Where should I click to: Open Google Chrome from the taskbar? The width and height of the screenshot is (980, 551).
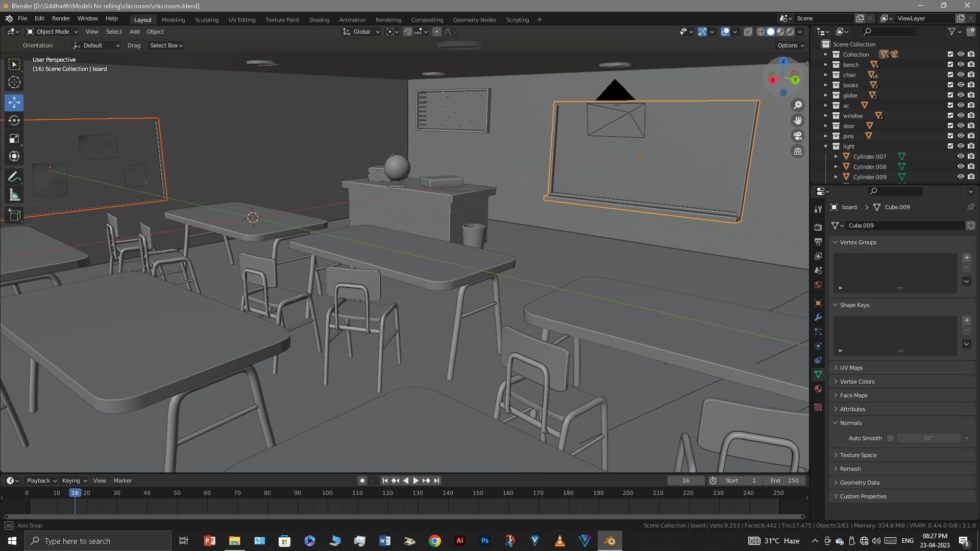(435, 541)
